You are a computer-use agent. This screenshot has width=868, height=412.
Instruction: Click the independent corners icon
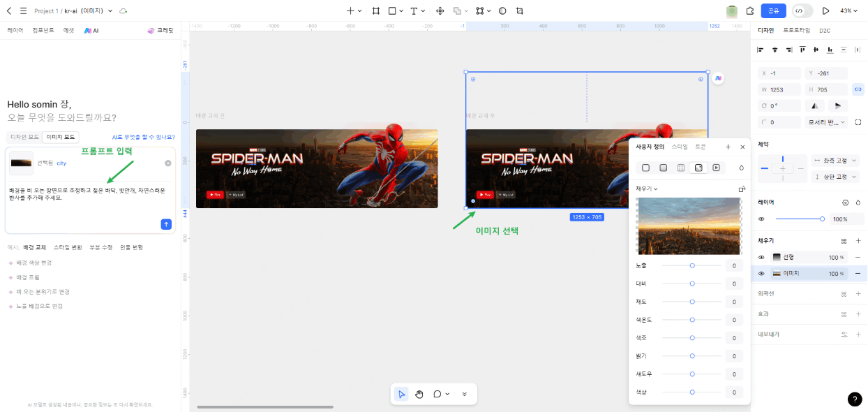pyautogui.click(x=858, y=122)
